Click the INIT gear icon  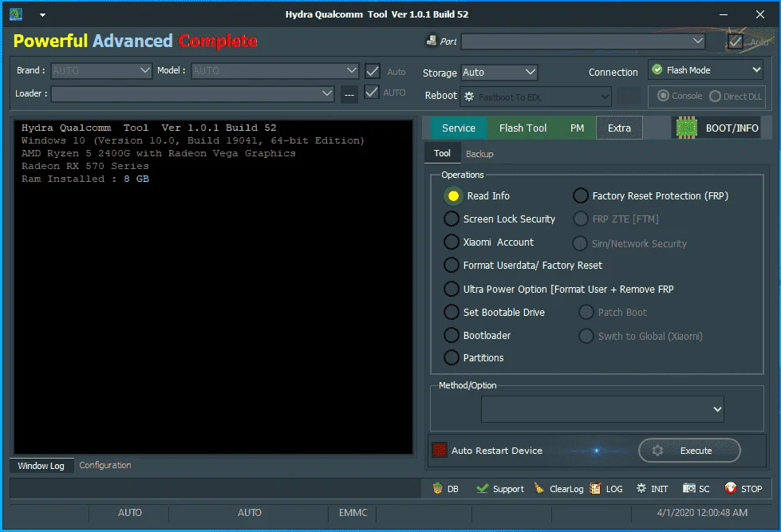641,488
